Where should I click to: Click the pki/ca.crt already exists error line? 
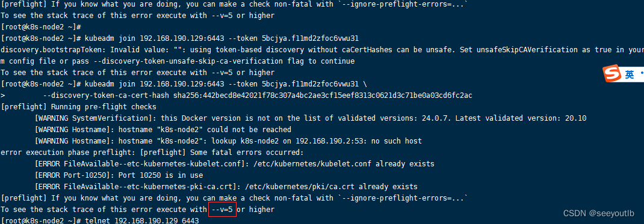(226, 187)
